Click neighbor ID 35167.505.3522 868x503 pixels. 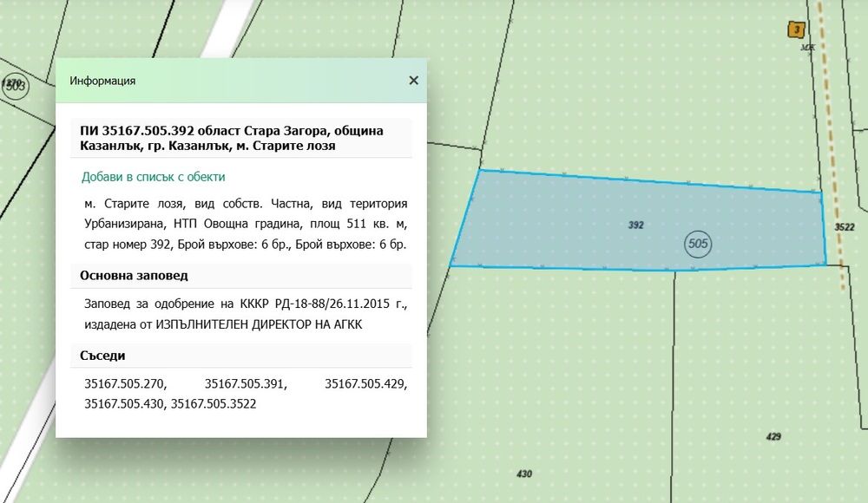coord(214,404)
